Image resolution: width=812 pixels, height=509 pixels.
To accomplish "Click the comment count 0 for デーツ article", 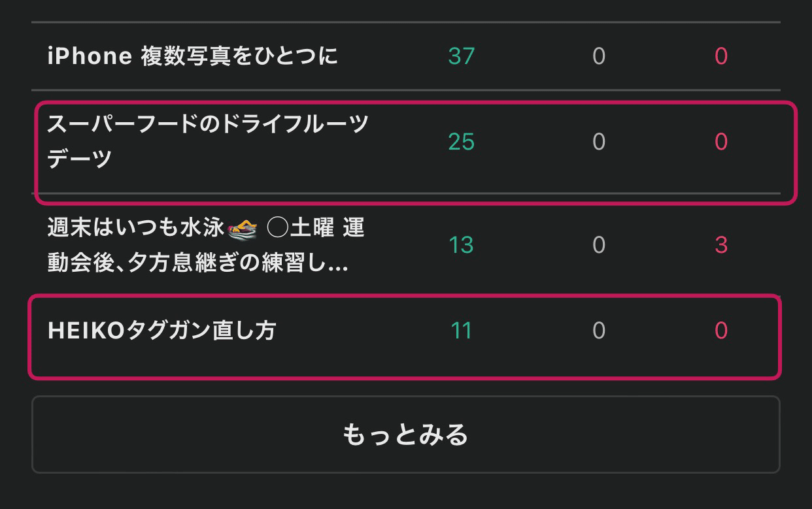I will coord(598,141).
